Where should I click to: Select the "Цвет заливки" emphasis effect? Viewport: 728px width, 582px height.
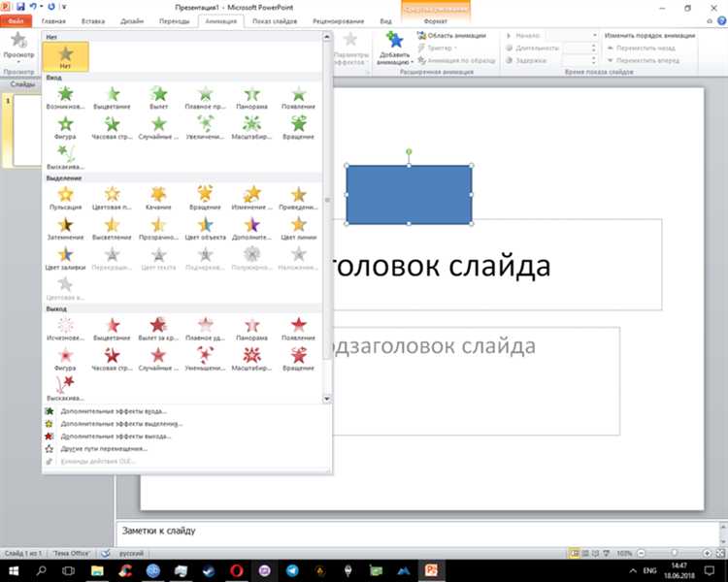65,259
